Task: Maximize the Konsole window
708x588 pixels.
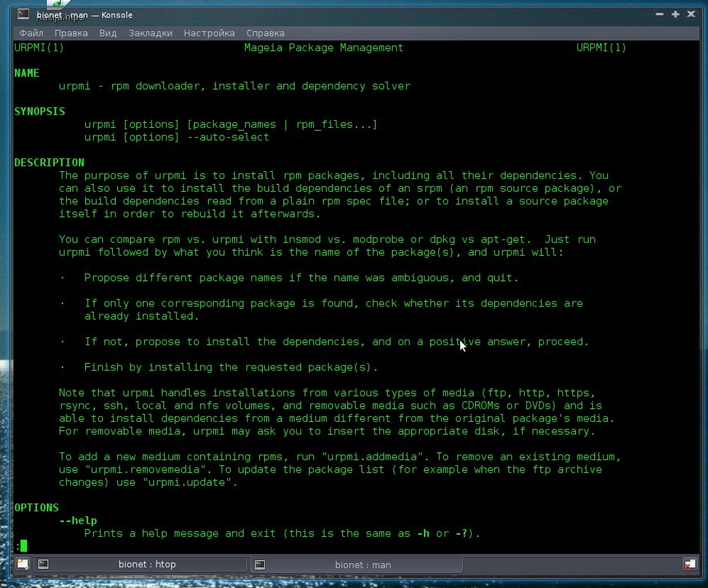Action: click(x=675, y=14)
